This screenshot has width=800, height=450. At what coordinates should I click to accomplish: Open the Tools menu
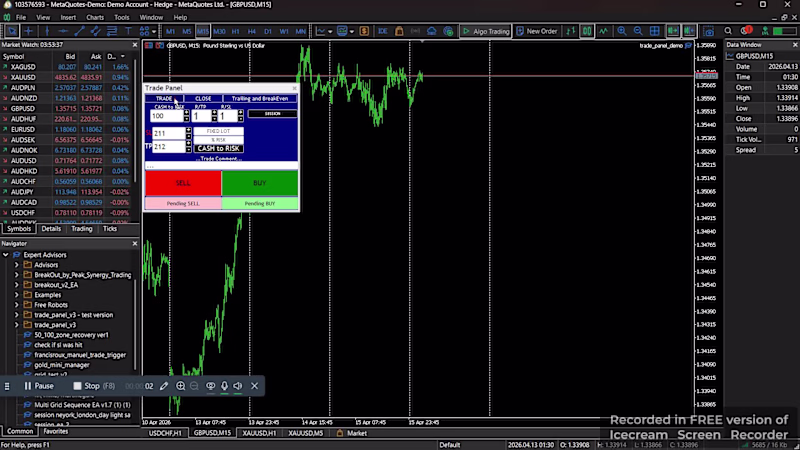click(x=121, y=17)
